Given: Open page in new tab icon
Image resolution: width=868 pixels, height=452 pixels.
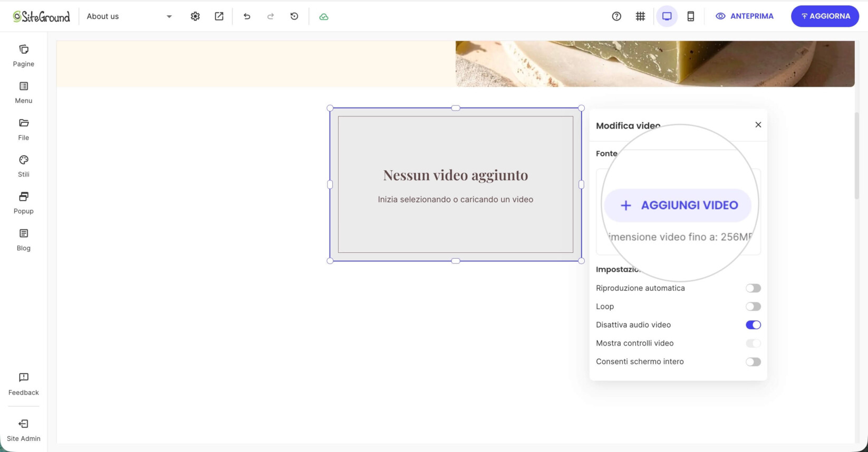Looking at the screenshot, I should [219, 16].
